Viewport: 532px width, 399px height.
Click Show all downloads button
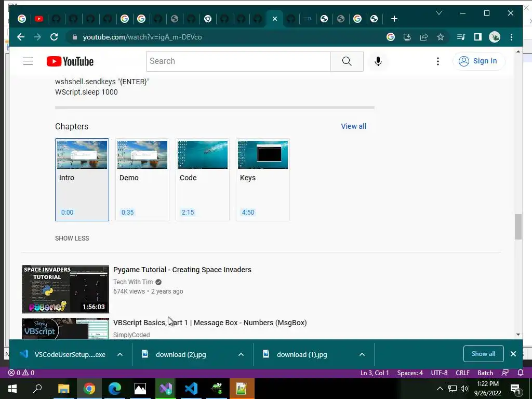click(484, 354)
